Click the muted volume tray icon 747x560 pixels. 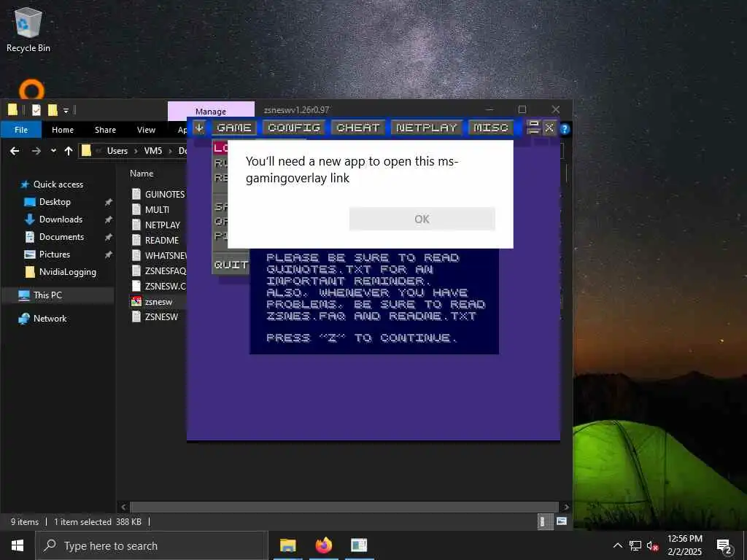point(652,545)
